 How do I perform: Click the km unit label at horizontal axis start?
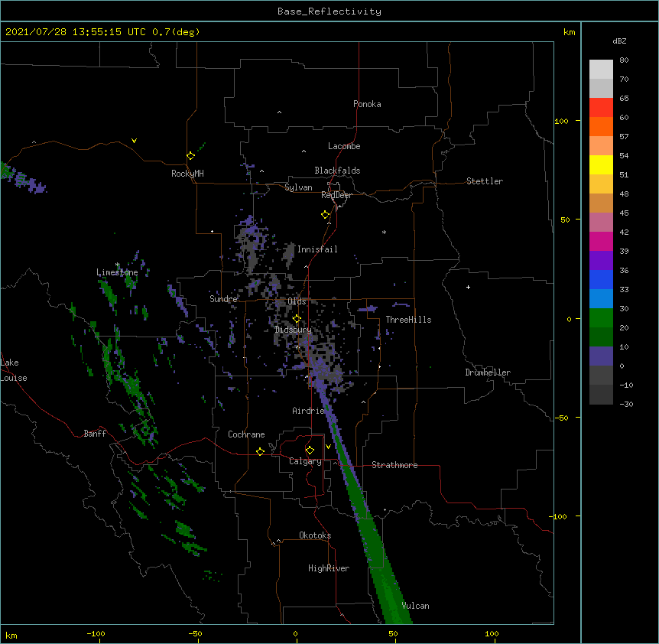click(x=11, y=636)
